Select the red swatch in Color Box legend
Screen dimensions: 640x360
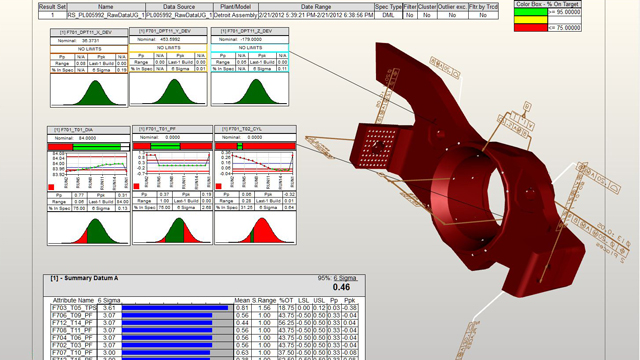pos(531,27)
